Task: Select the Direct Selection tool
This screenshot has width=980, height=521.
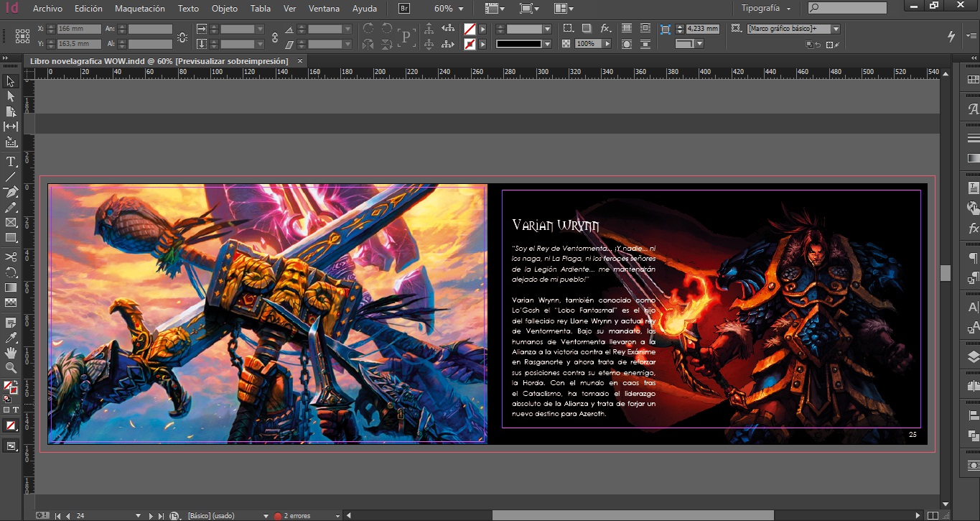Action: [x=11, y=96]
